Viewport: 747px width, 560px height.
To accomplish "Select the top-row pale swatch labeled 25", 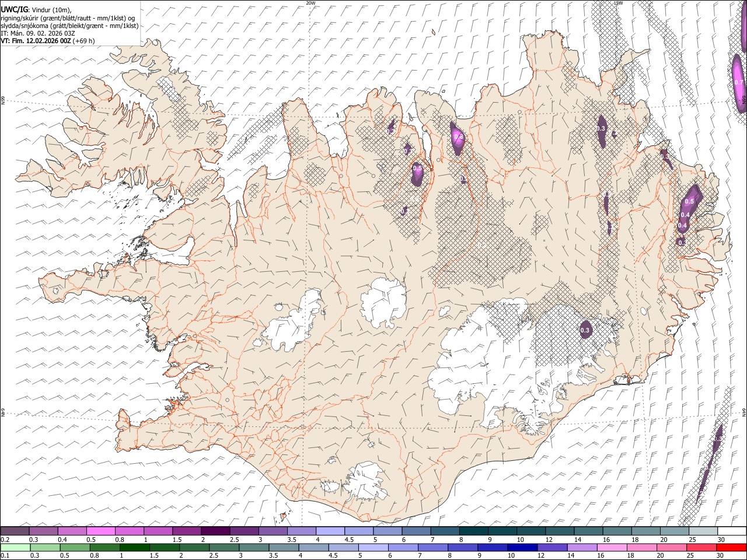I will pyautogui.click(x=703, y=531).
